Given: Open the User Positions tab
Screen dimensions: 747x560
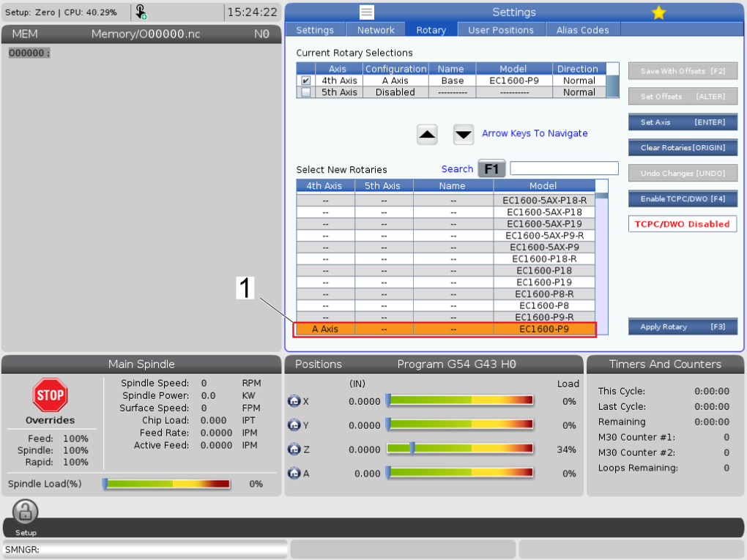Looking at the screenshot, I should (501, 30).
